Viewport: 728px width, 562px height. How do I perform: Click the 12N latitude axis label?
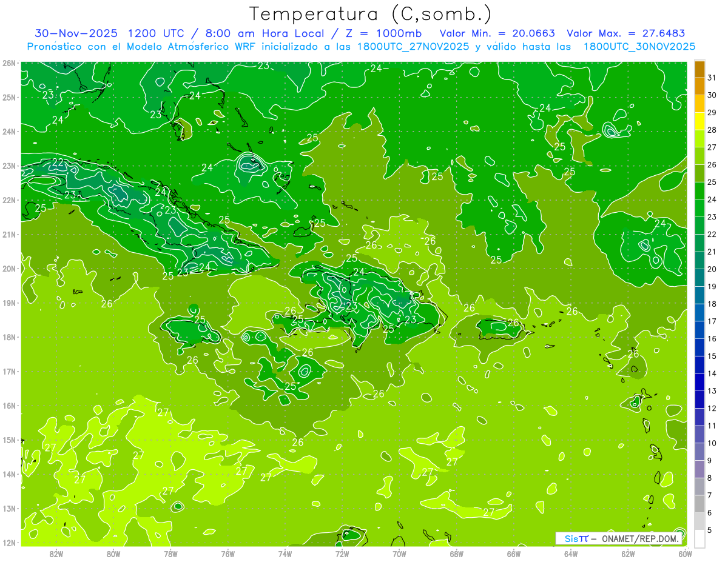pyautogui.click(x=9, y=543)
